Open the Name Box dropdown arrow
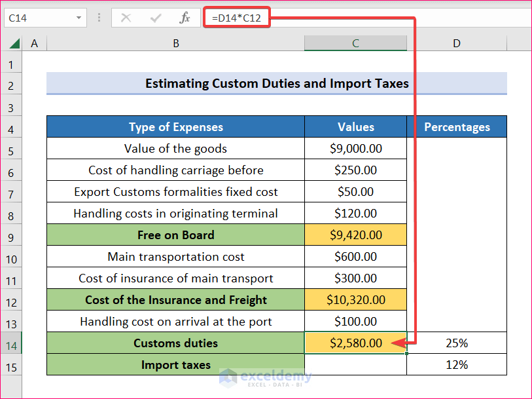532x399 pixels. tap(79, 18)
